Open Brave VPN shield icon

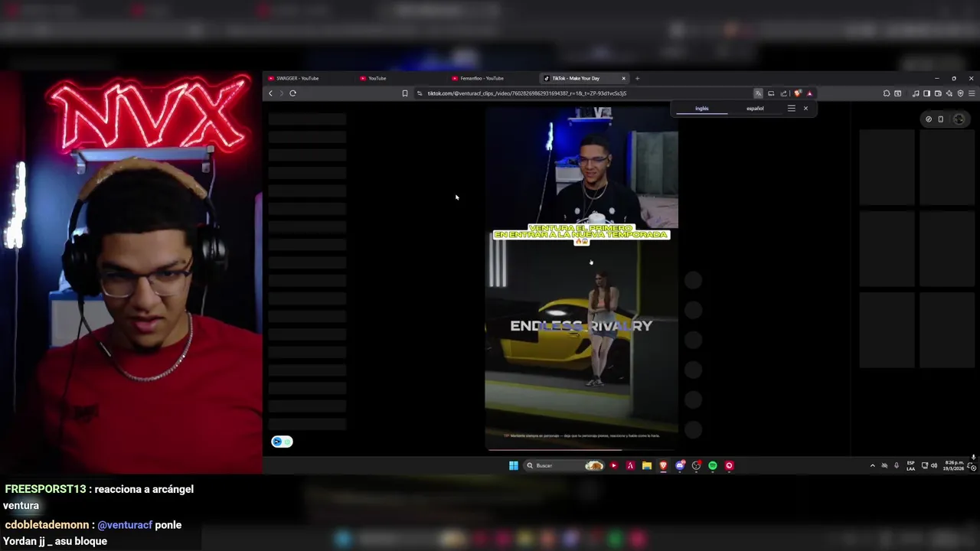click(960, 93)
